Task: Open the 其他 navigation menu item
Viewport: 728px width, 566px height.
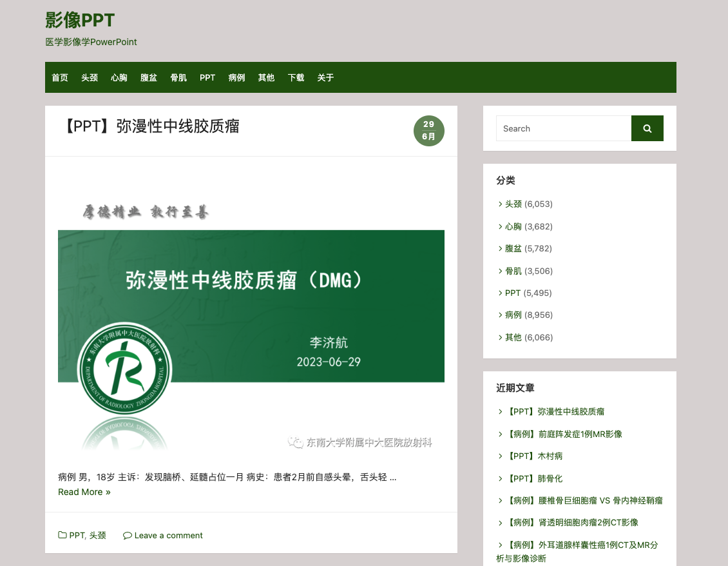Action: (267, 77)
